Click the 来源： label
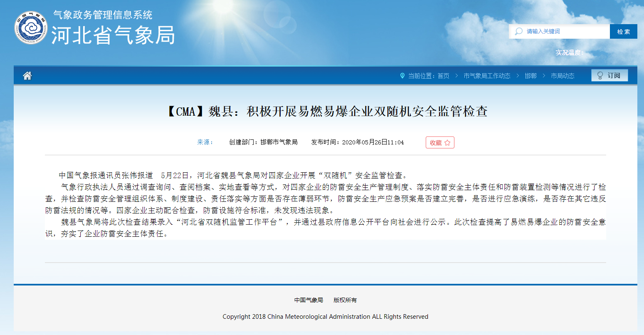The height and width of the screenshot is (335, 644). click(x=205, y=142)
